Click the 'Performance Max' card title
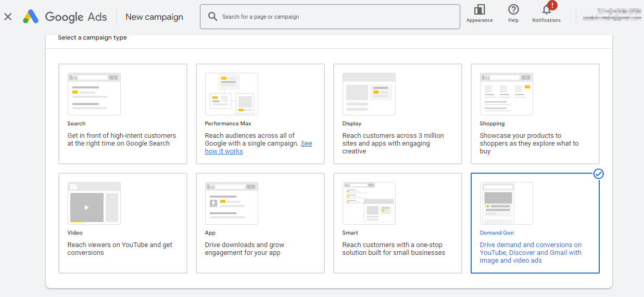The image size is (644, 297). click(228, 124)
